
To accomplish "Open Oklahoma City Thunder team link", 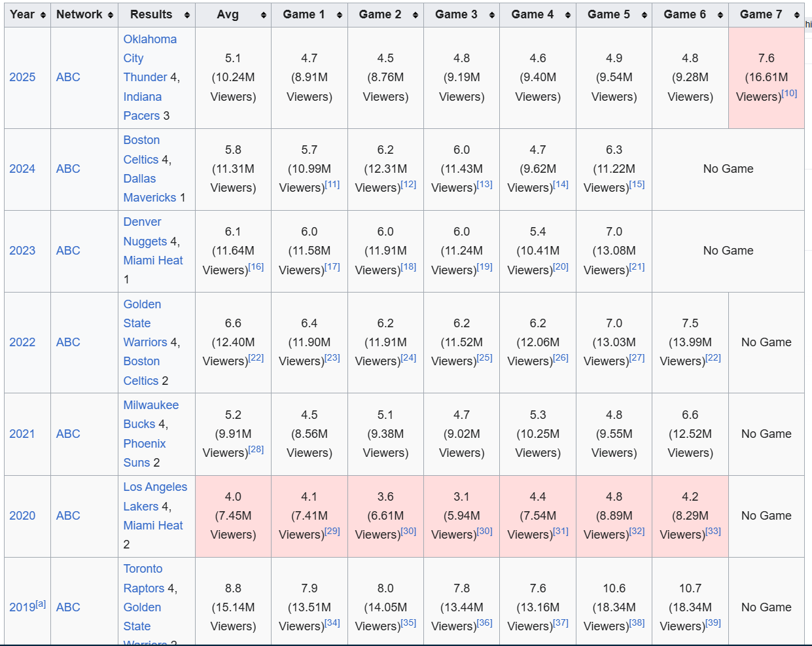I will tap(150, 58).
